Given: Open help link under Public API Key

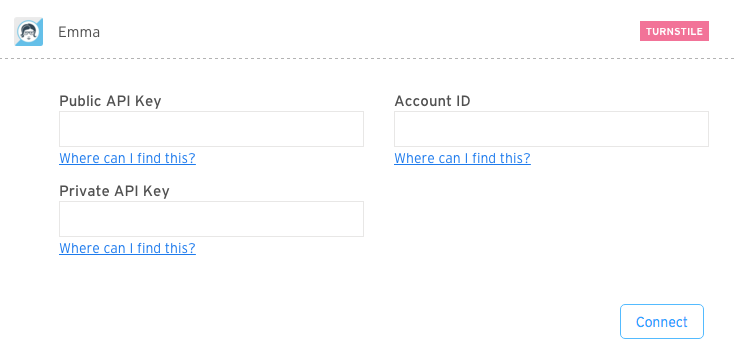Looking at the screenshot, I should [x=127, y=158].
